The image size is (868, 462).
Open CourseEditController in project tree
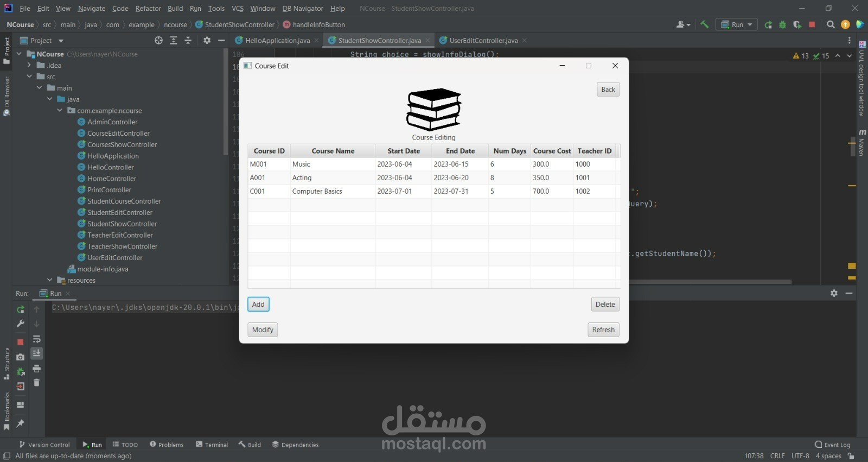[x=118, y=133]
